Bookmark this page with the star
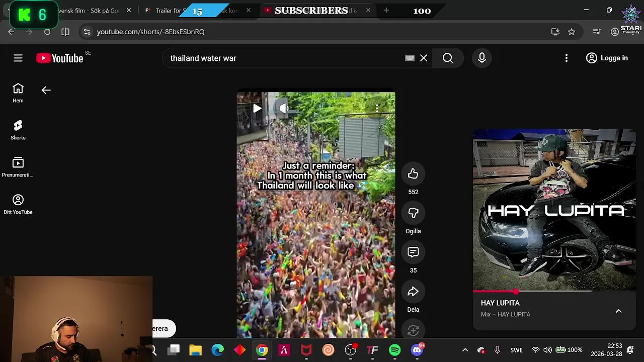Image resolution: width=644 pixels, height=362 pixels. (x=572, y=32)
